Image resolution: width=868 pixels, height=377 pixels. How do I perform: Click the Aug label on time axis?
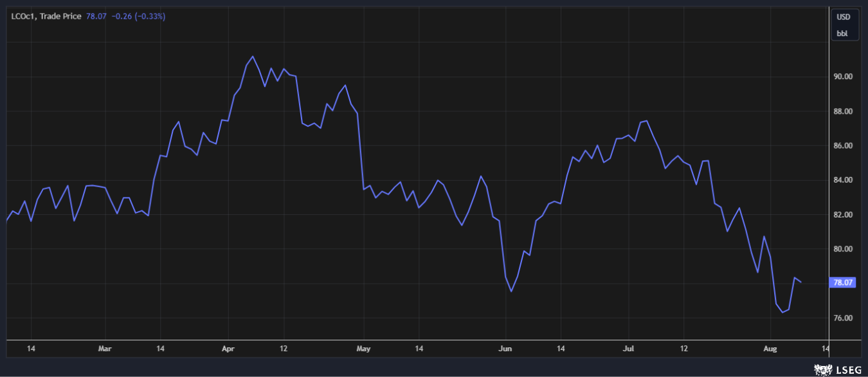click(770, 349)
